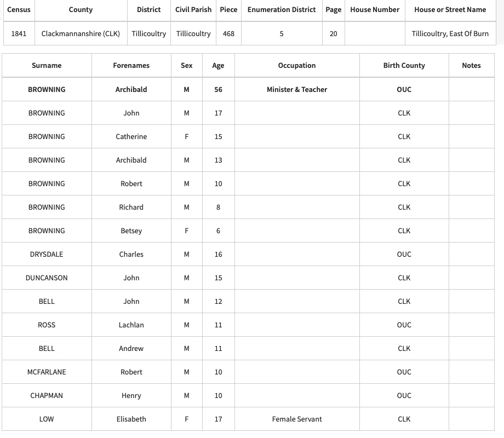Select the forename Lachlan
Viewport: 504px width, 438px height.
tap(131, 325)
